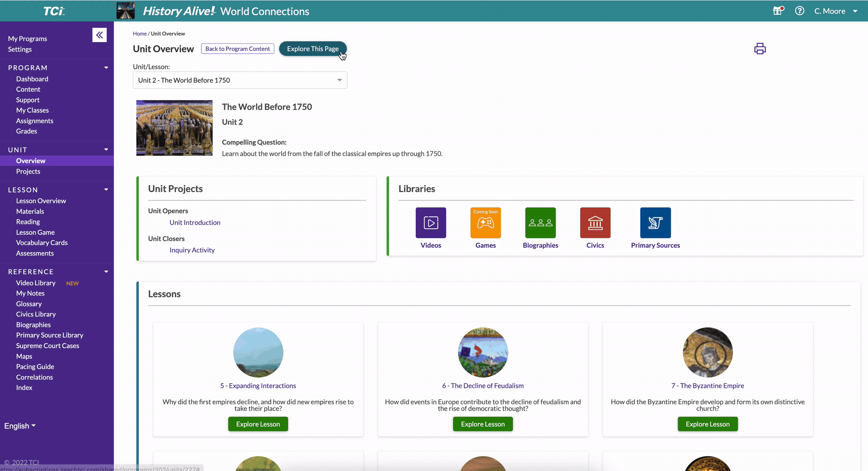Open 7 - The Byzantine Empire link
The image size is (868, 471).
[x=708, y=385]
